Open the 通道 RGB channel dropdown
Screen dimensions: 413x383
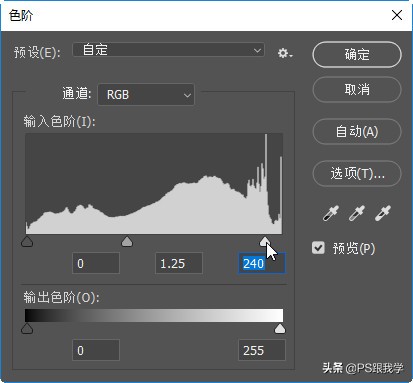[146, 95]
